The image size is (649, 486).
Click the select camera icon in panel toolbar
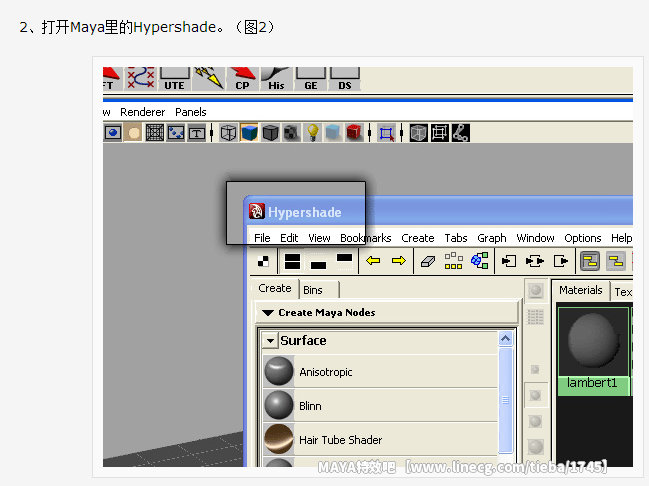(113, 133)
